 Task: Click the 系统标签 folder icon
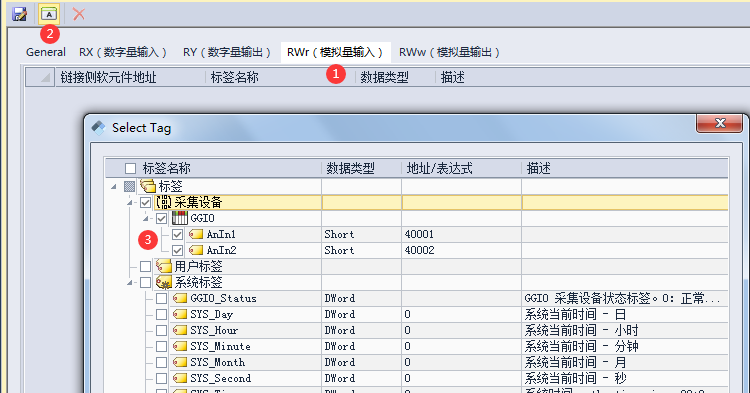pyautogui.click(x=164, y=283)
